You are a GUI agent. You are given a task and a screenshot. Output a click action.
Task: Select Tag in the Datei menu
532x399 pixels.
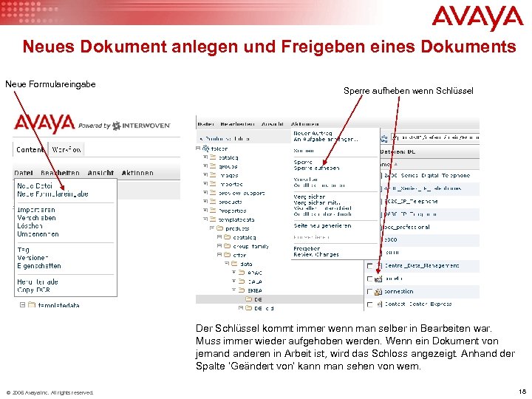click(24, 250)
